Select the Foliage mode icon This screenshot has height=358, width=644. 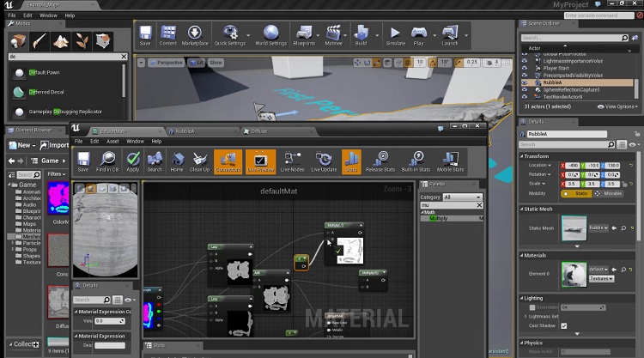click(82, 41)
